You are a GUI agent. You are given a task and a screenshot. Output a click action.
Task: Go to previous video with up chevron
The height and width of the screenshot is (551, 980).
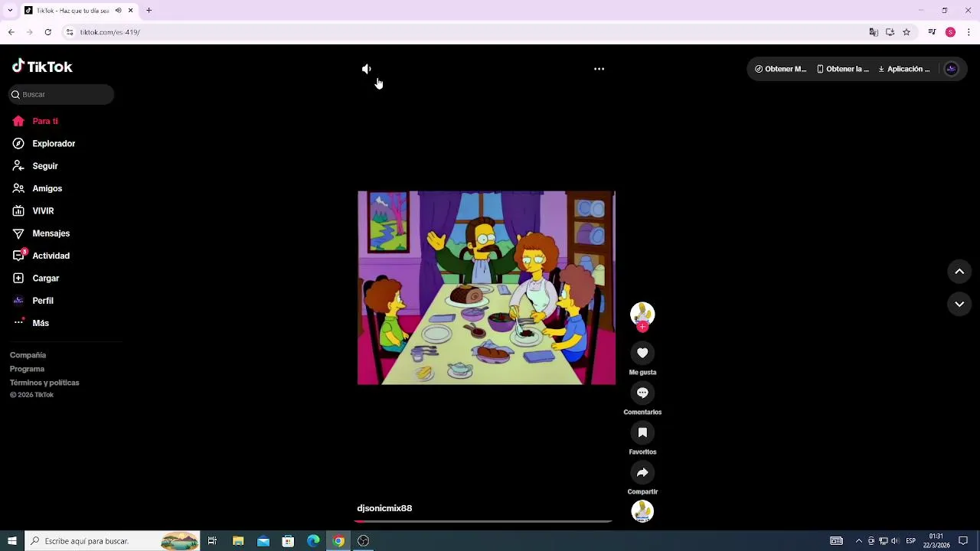959,272
